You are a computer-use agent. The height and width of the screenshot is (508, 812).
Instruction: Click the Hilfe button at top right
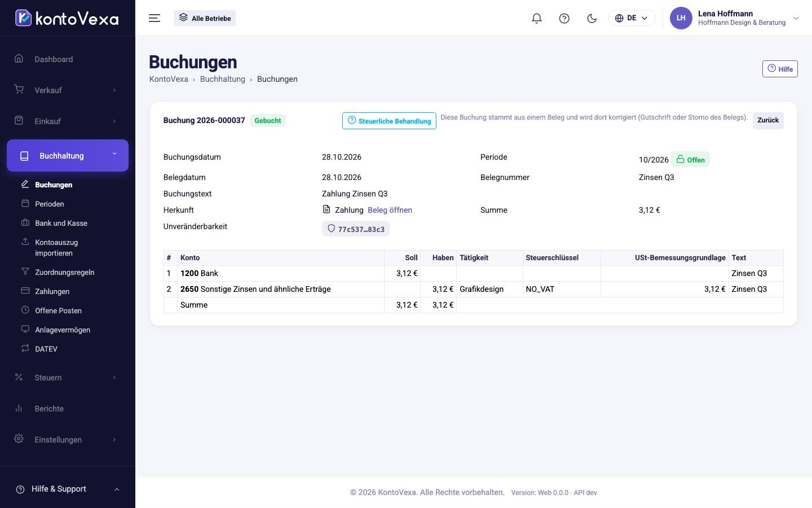point(780,69)
